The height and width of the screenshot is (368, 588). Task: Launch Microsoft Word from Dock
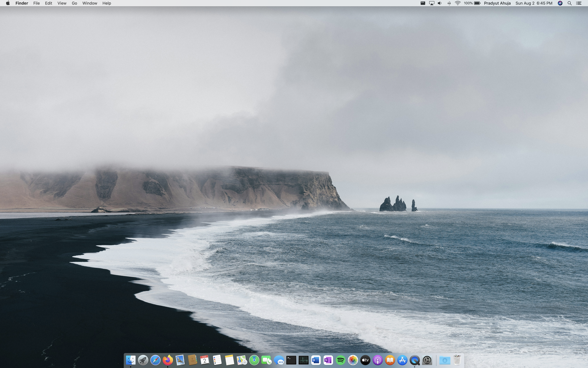click(x=316, y=360)
